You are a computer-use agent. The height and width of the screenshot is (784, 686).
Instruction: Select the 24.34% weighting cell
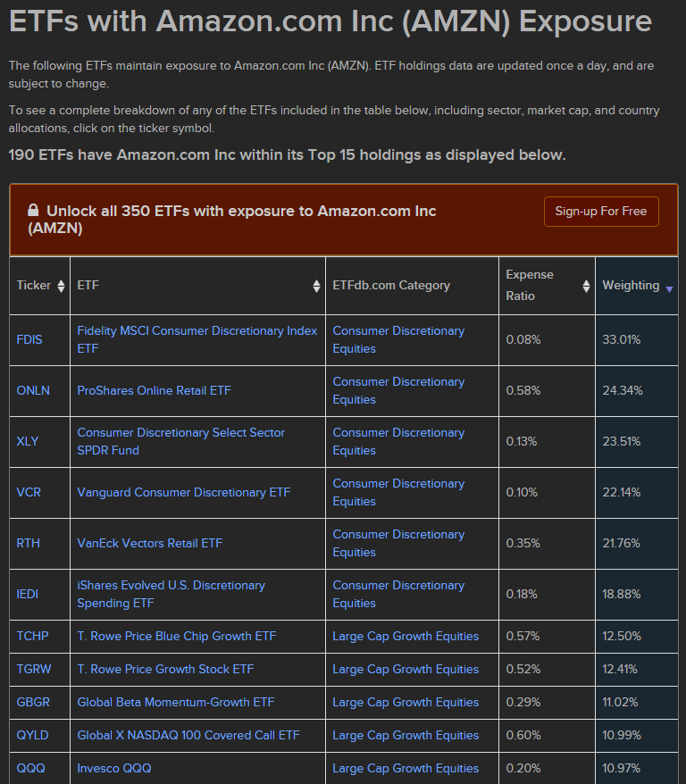pyautogui.click(x=637, y=390)
